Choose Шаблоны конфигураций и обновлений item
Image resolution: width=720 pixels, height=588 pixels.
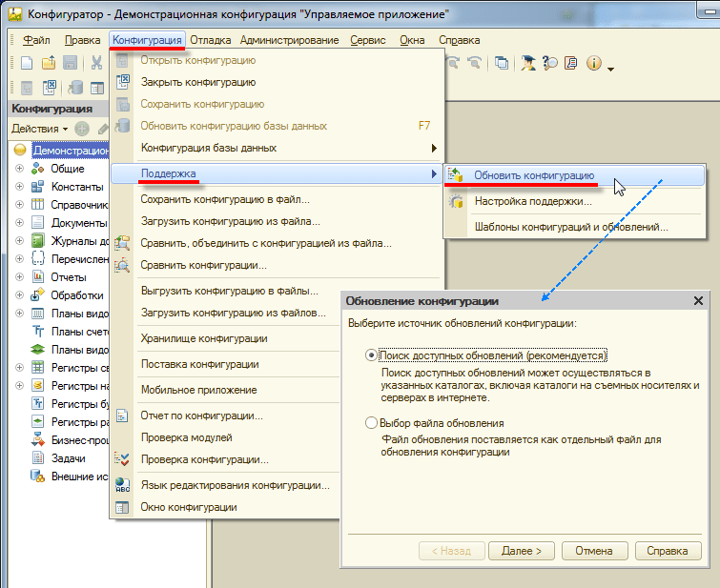coord(574,227)
